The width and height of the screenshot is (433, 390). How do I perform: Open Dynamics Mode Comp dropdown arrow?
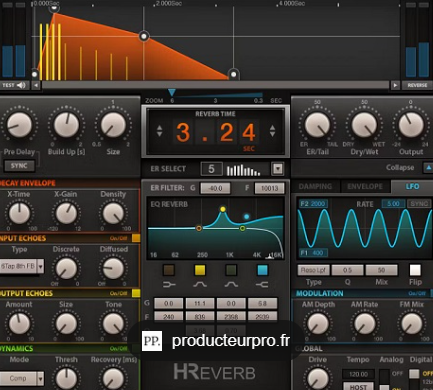[41, 378]
